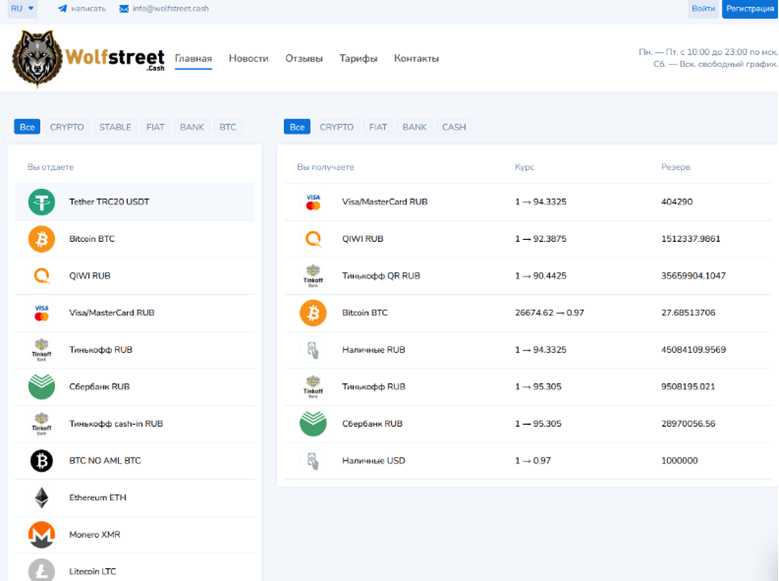This screenshot has height=581, width=779.
Task: Click the Войти login button
Action: coord(703,8)
